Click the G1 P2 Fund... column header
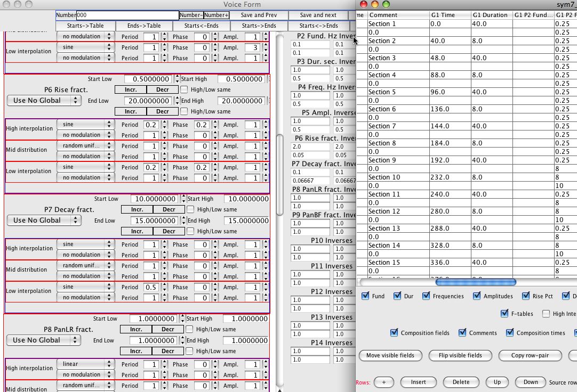This screenshot has height=392, width=577. [x=533, y=15]
